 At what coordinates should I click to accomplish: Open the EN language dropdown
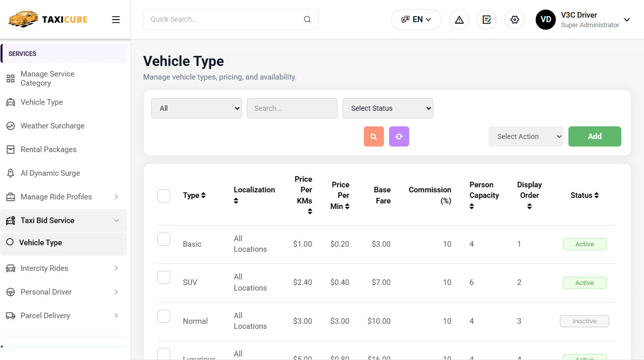(416, 20)
